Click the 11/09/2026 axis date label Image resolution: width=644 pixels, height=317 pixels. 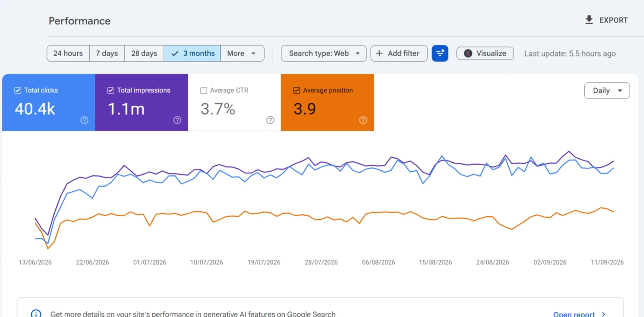(x=607, y=262)
